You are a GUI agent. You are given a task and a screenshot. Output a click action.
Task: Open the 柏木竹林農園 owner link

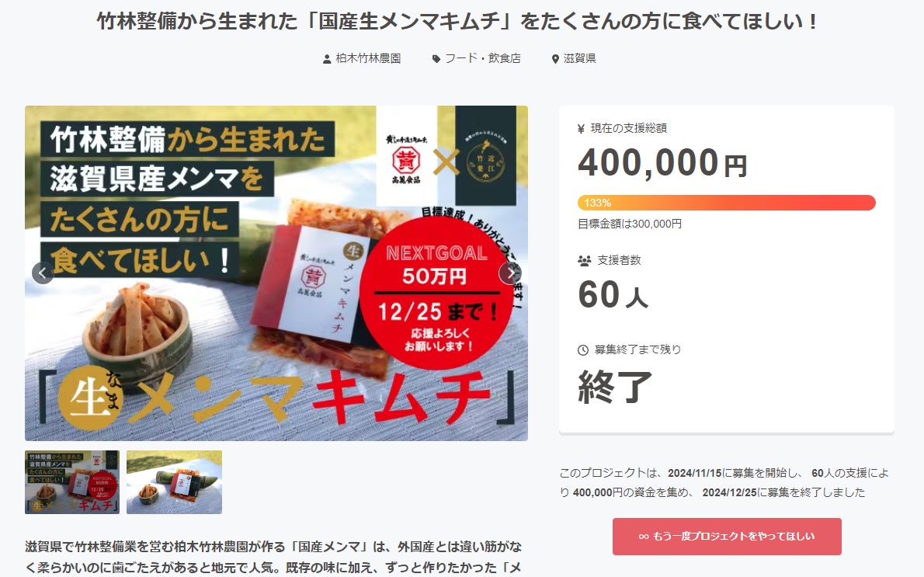pos(368,58)
